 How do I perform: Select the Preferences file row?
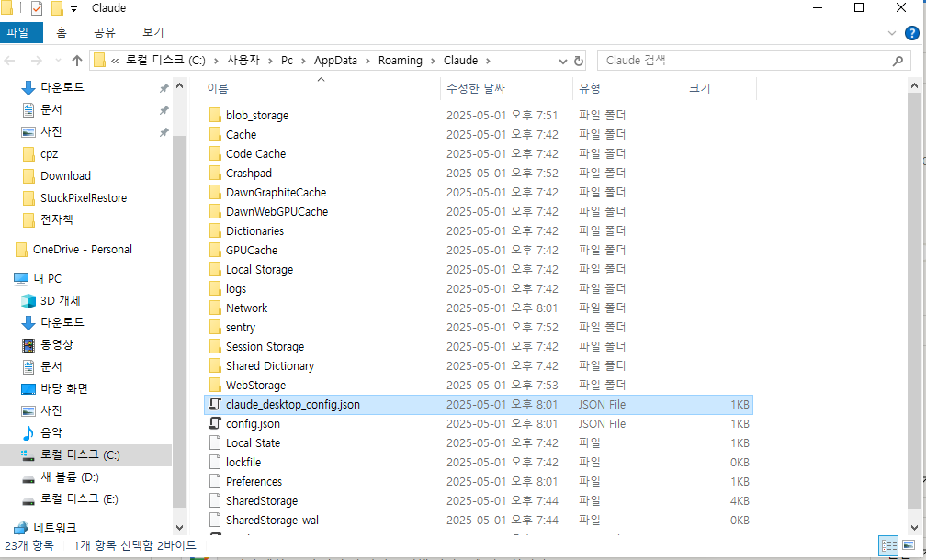click(x=479, y=482)
